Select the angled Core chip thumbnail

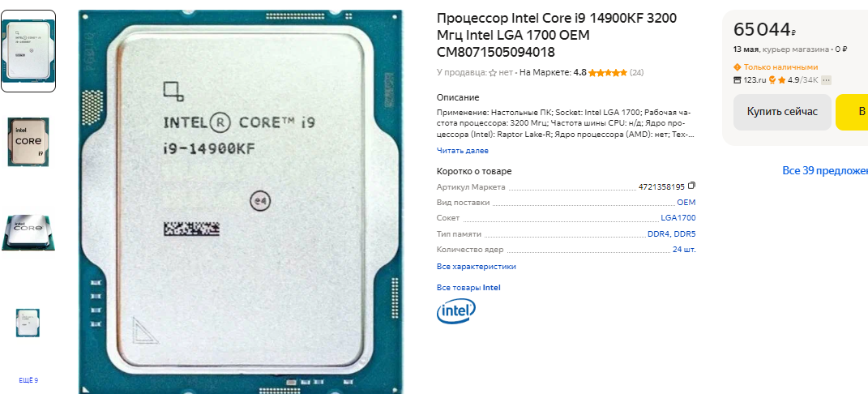[28, 232]
